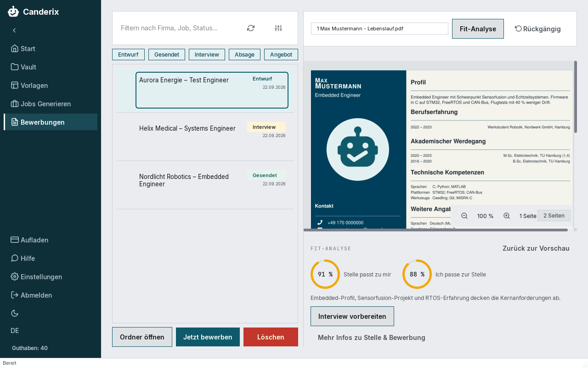
Task: Open the Vault section
Action: 51,67
